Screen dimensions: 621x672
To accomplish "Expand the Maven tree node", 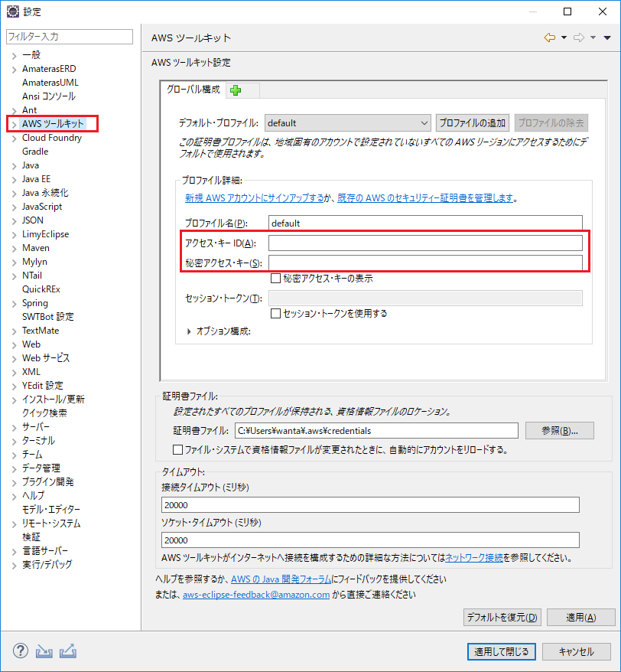I will (14, 249).
